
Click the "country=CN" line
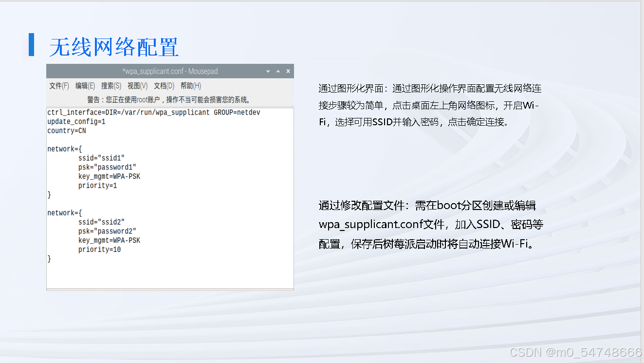pos(67,131)
